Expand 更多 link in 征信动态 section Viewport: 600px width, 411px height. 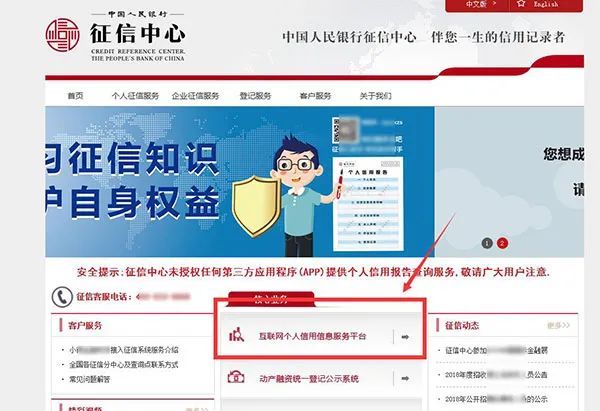[559, 325]
